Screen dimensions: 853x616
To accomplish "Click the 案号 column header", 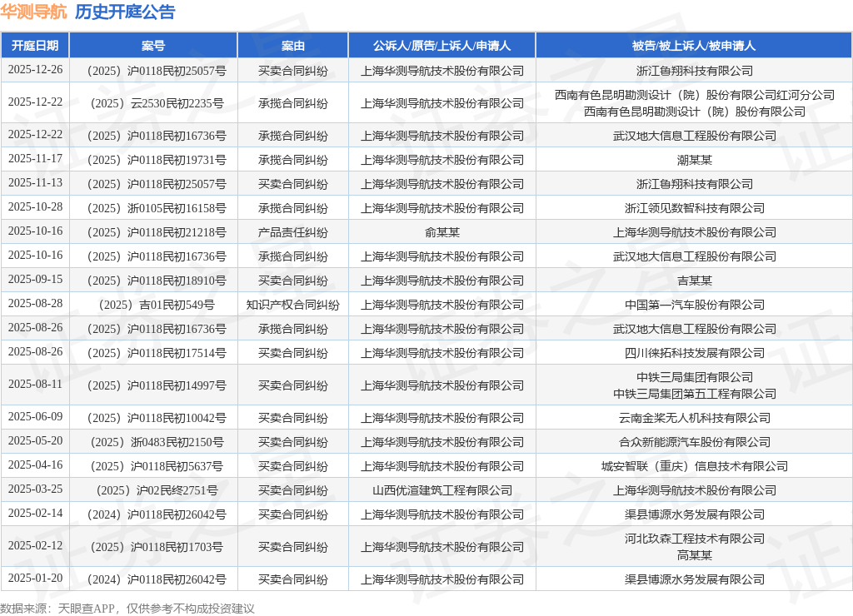I will tap(153, 46).
